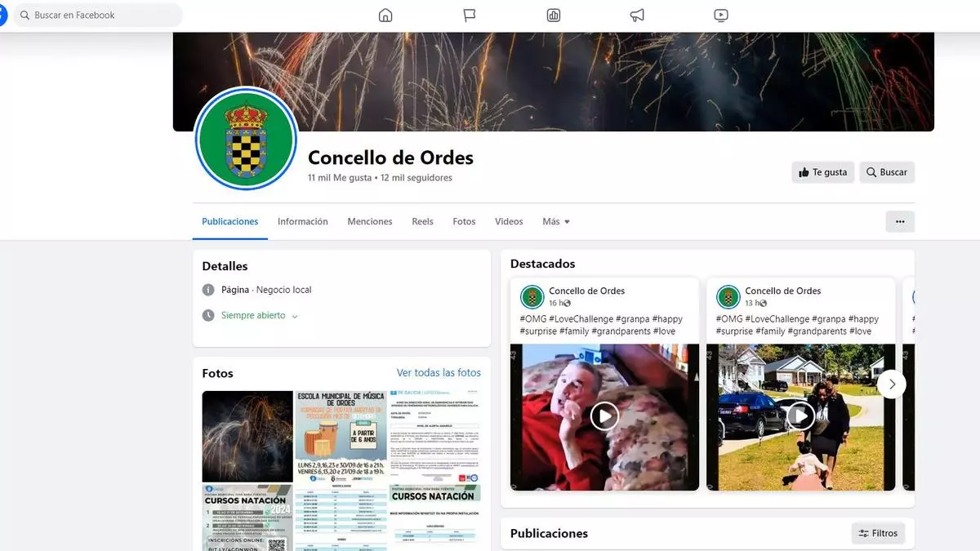The width and height of the screenshot is (980, 551).
Task: Toggle the Te gusta like button
Action: coord(822,172)
